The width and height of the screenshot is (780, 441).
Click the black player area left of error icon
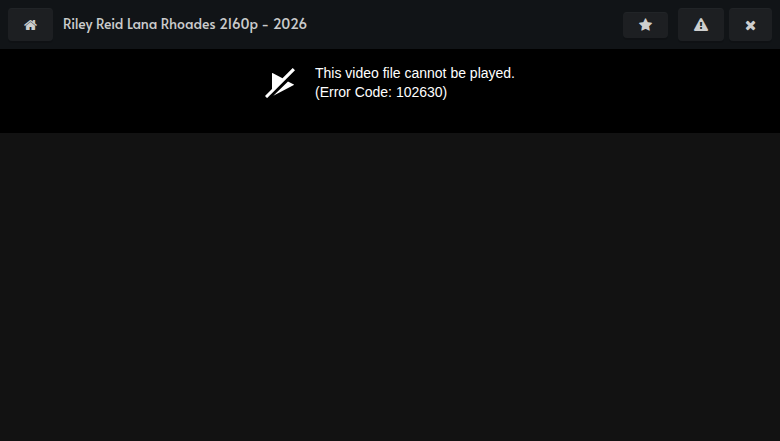pyautogui.click(x=129, y=90)
